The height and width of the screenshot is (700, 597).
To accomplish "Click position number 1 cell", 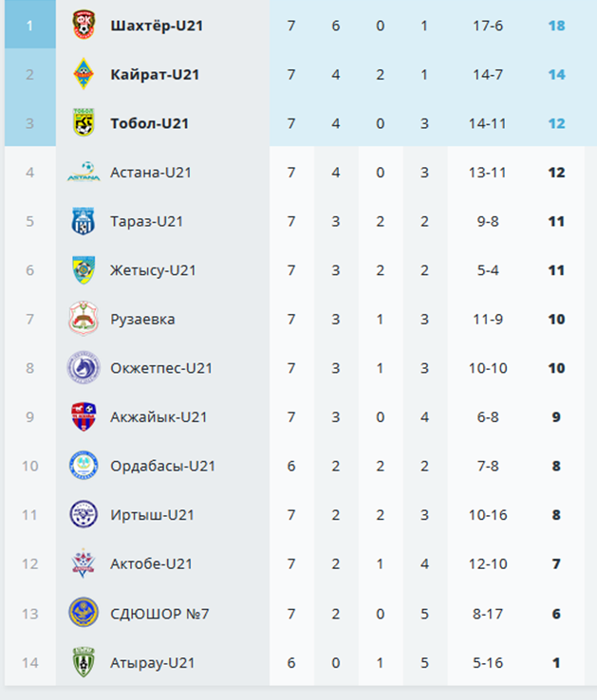I will 30,24.
